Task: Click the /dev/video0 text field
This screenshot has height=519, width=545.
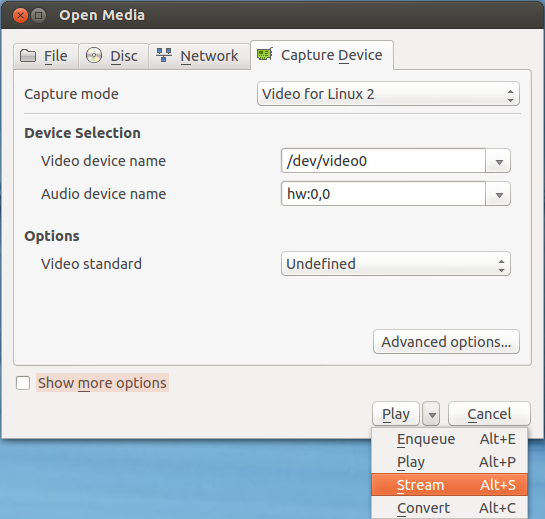Action: 383,161
